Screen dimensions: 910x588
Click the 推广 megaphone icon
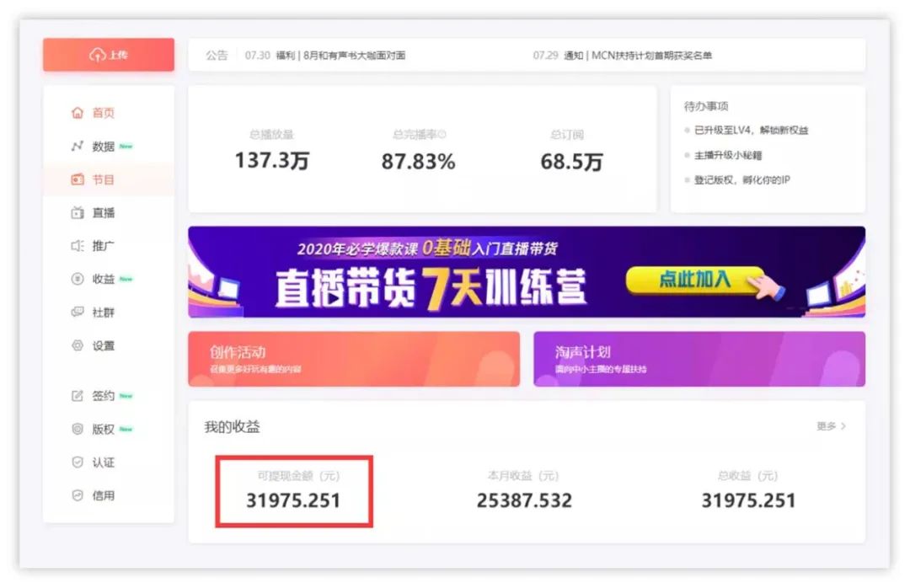coord(78,246)
